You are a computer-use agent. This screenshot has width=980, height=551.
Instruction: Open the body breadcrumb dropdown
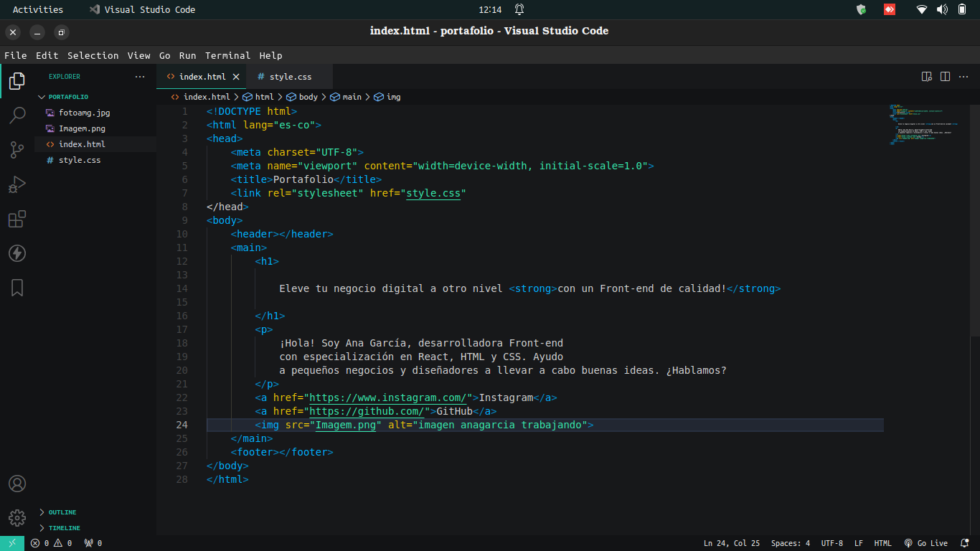tap(302, 97)
